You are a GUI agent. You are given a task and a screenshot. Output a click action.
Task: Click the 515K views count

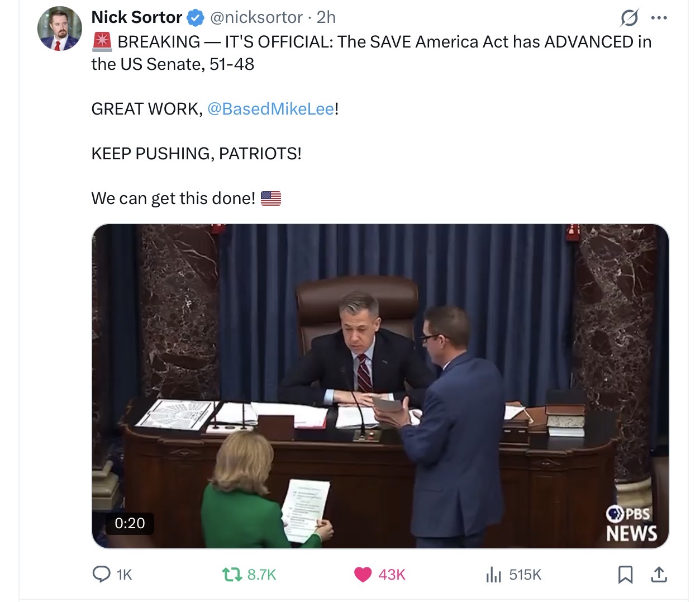pos(526,575)
